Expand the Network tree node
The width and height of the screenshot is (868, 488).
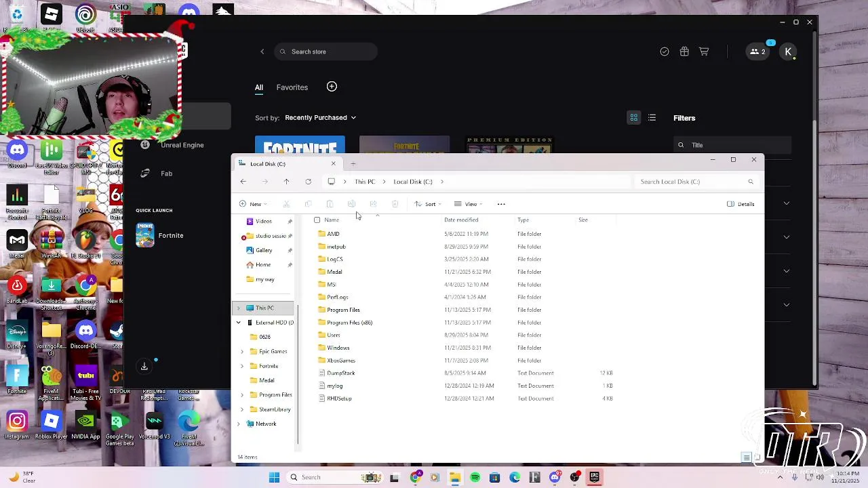(x=238, y=424)
